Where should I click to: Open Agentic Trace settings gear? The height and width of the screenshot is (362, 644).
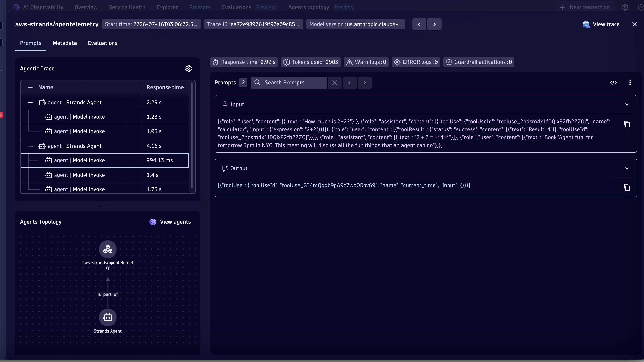pyautogui.click(x=189, y=68)
